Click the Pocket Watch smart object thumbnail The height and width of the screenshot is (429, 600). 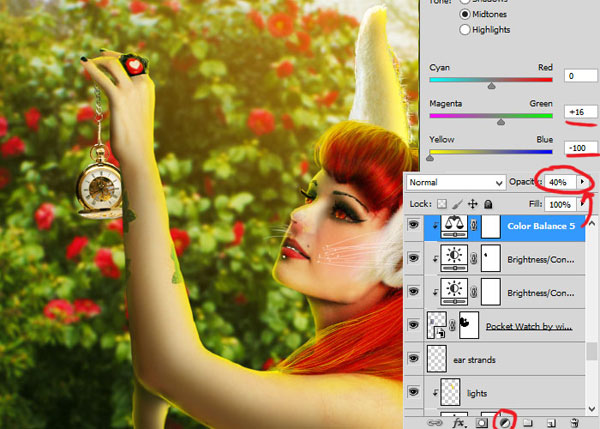pyautogui.click(x=437, y=325)
